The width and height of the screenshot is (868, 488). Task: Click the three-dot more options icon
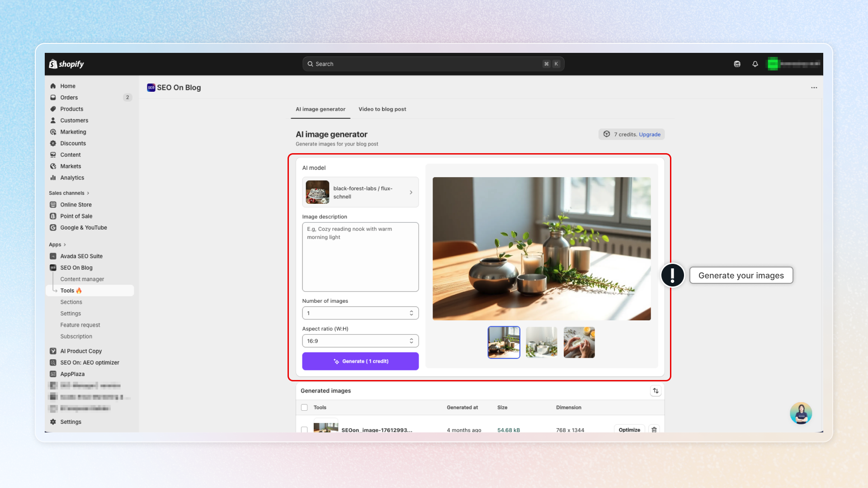tap(814, 88)
